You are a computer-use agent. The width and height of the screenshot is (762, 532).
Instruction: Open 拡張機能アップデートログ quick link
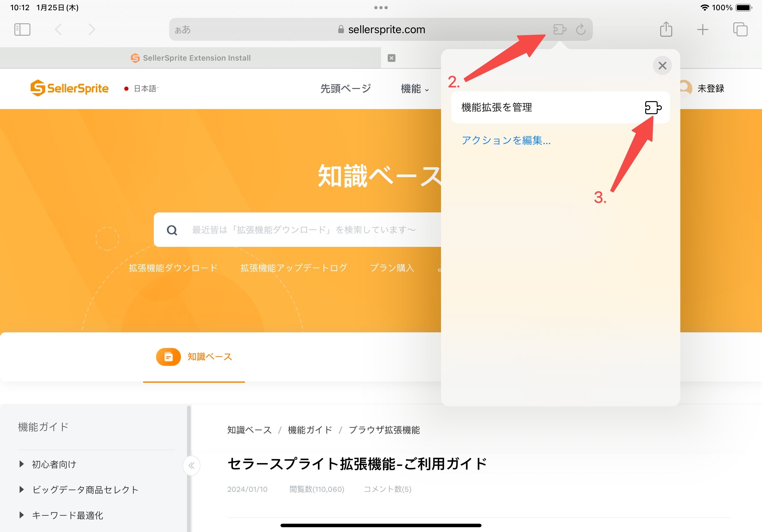point(294,268)
